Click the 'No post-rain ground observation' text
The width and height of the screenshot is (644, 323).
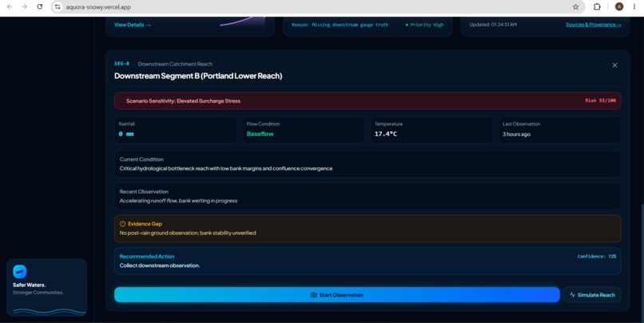(x=188, y=233)
